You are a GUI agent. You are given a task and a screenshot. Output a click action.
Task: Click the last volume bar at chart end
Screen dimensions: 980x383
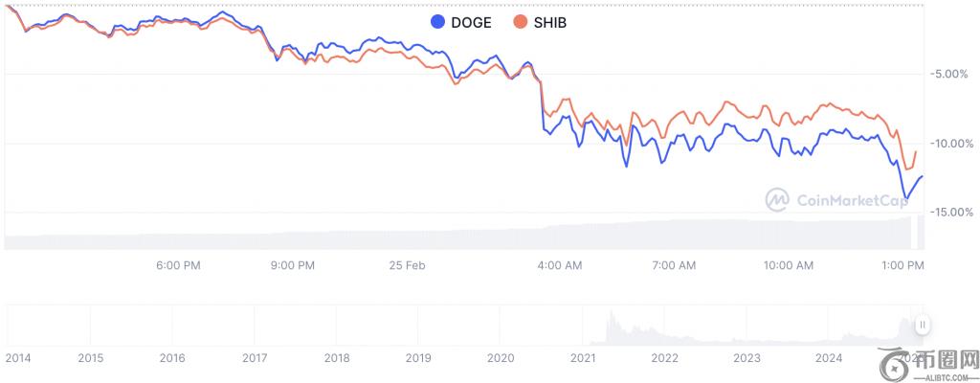click(x=922, y=232)
